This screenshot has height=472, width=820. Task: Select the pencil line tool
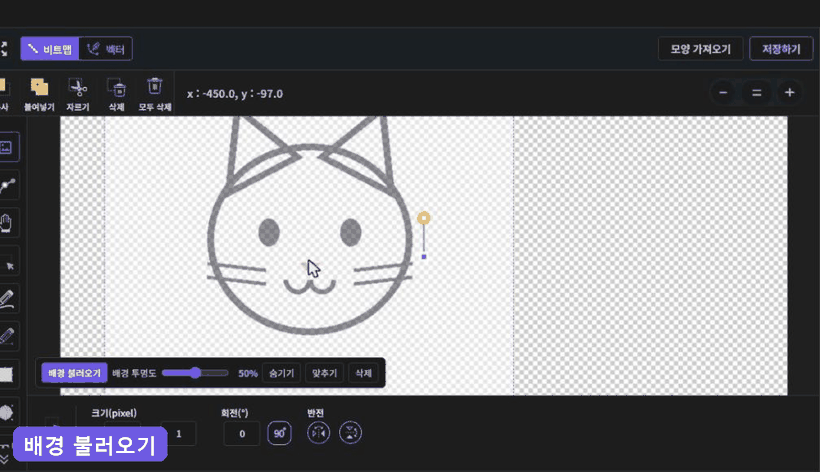coord(7,336)
